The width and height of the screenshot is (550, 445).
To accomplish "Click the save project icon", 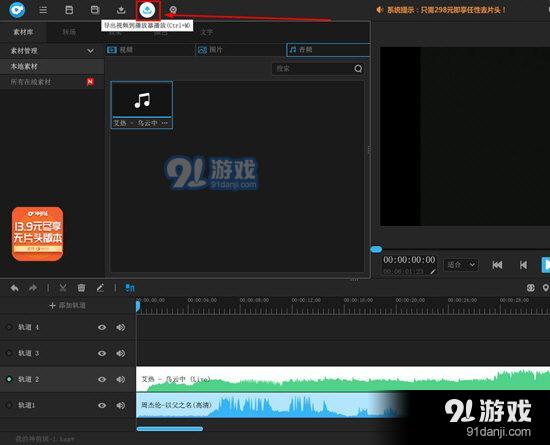I will (x=69, y=10).
